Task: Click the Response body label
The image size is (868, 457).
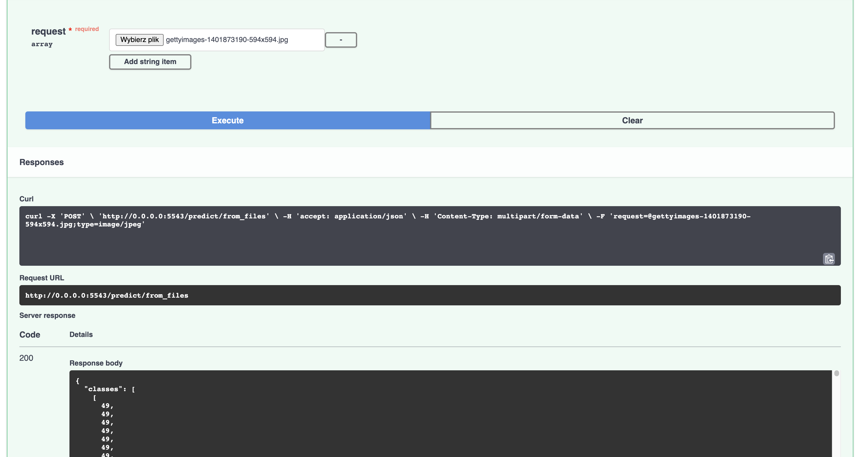Action: click(96, 363)
